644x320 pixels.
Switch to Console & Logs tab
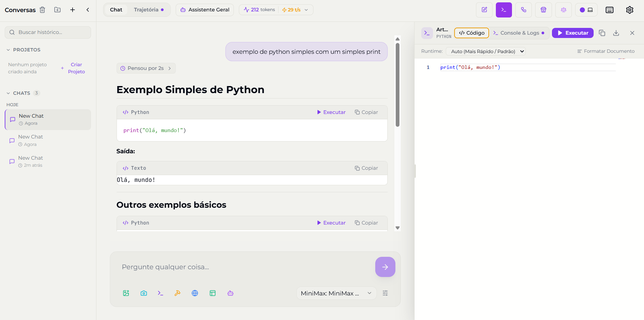[x=519, y=33]
